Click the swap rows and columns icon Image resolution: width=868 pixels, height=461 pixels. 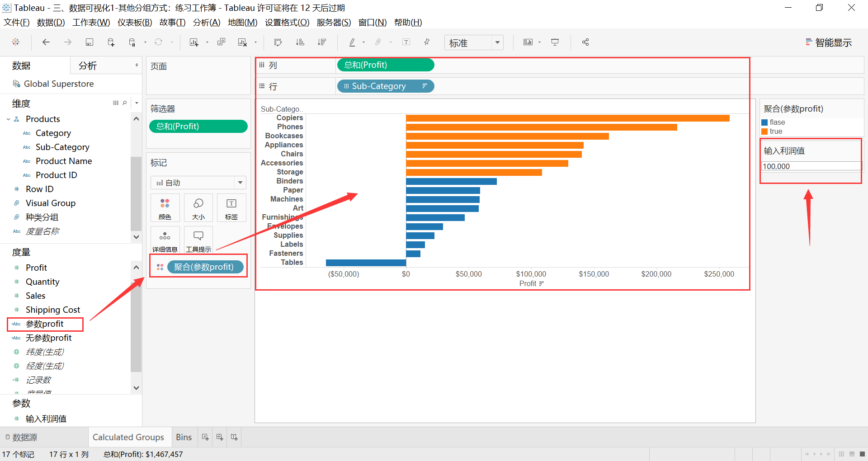(278, 42)
